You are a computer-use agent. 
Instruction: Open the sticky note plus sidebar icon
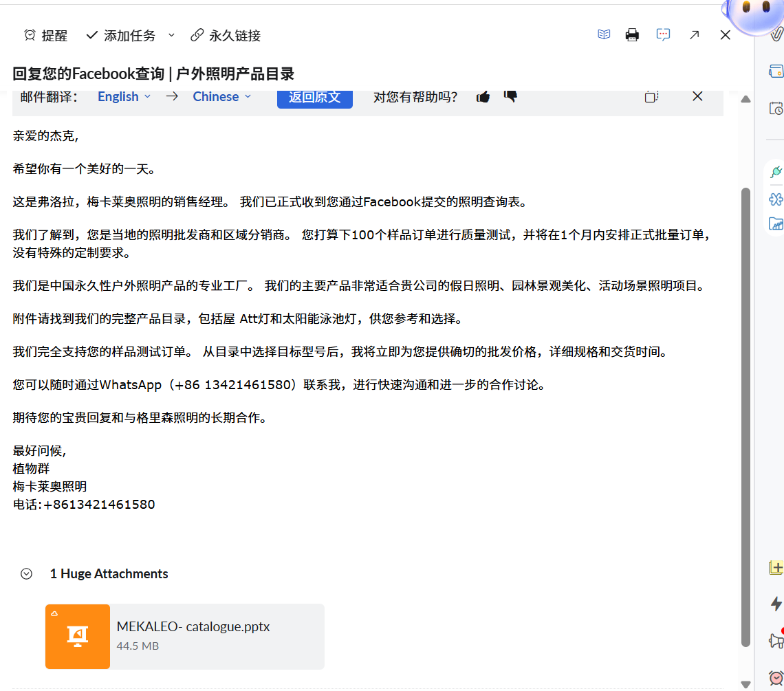pos(776,567)
